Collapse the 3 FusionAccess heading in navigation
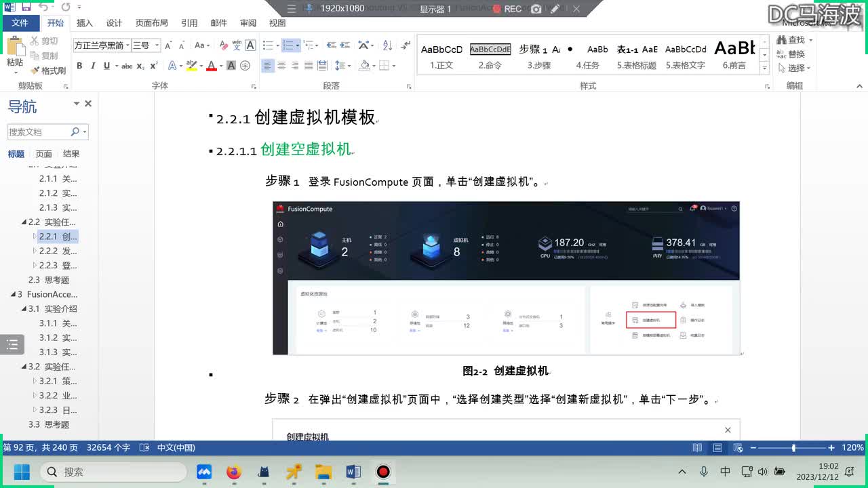This screenshot has height=488, width=868. pos(14,295)
